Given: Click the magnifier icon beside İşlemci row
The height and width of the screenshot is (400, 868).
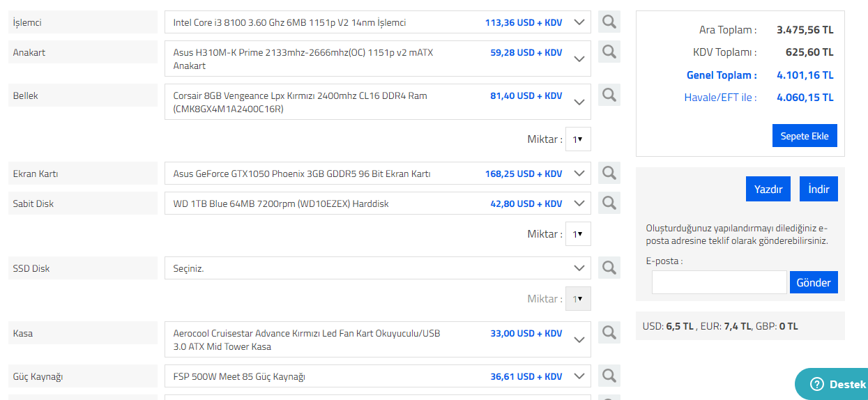Looking at the screenshot, I should (x=609, y=22).
